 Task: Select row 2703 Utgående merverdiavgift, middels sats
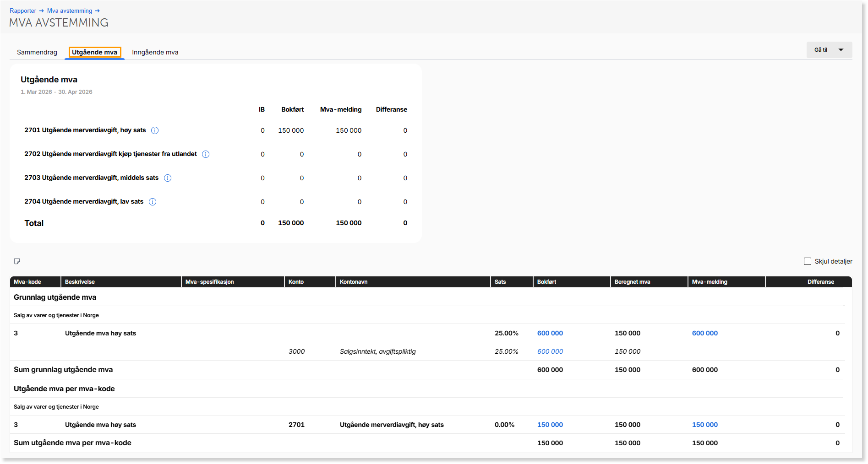click(216, 178)
